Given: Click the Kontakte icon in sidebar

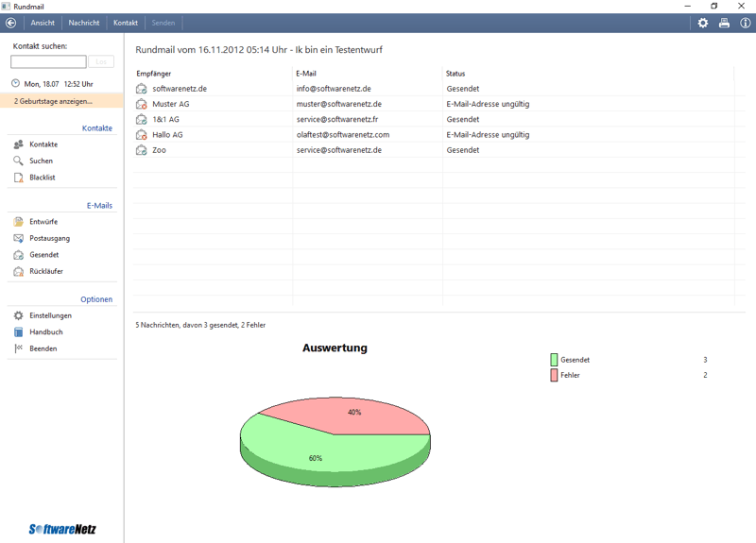Looking at the screenshot, I should click(x=18, y=144).
